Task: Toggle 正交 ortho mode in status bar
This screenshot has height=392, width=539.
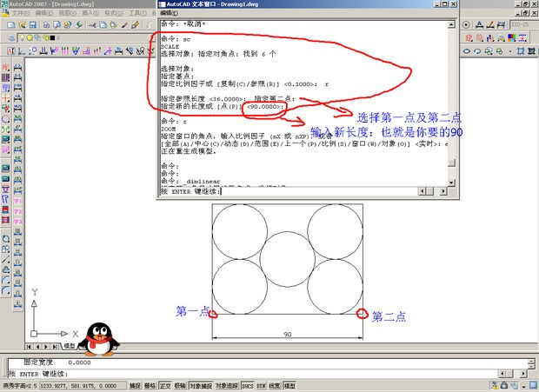Action: tap(165, 385)
